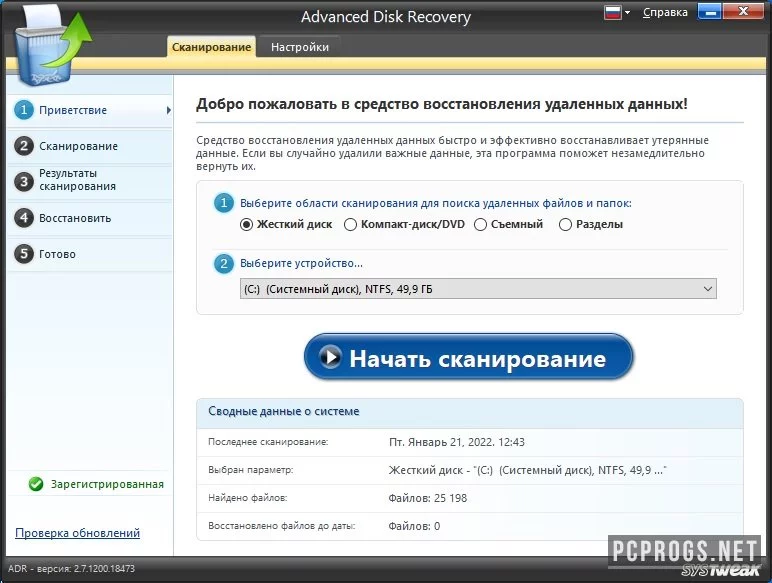Viewport: 772px width, 583px height.
Task: Close the Advanced Disk Recovery window
Action: 743,12
